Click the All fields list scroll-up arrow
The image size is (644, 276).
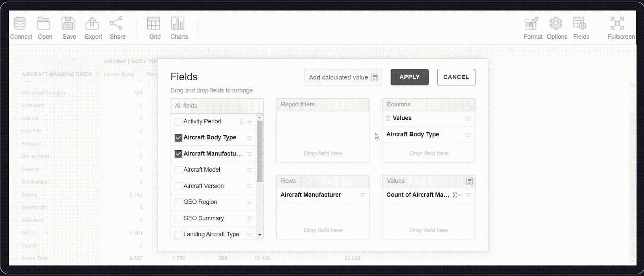point(260,118)
